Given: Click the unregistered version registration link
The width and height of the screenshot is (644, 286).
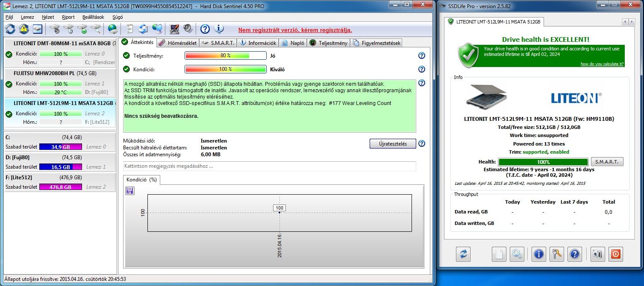Looking at the screenshot, I should click(x=295, y=30).
